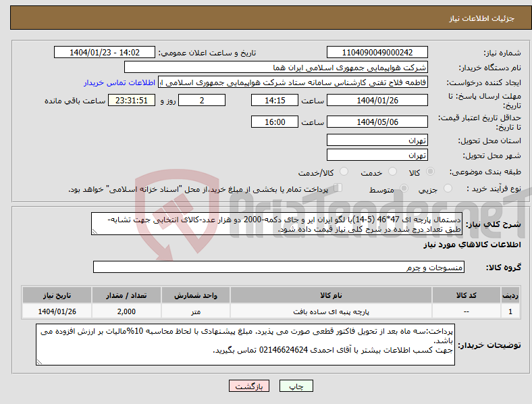Click the item code cell showing --

(x=467, y=311)
